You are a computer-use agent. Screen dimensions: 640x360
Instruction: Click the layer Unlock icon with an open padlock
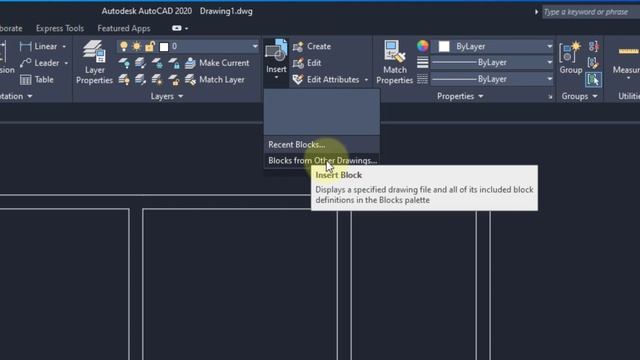pos(174,80)
